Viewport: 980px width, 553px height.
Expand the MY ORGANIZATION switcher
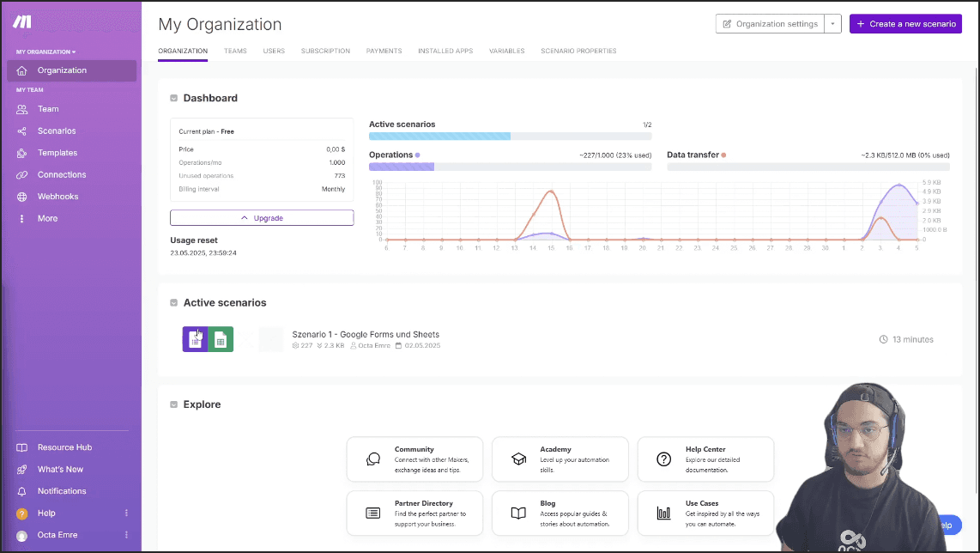pos(45,52)
